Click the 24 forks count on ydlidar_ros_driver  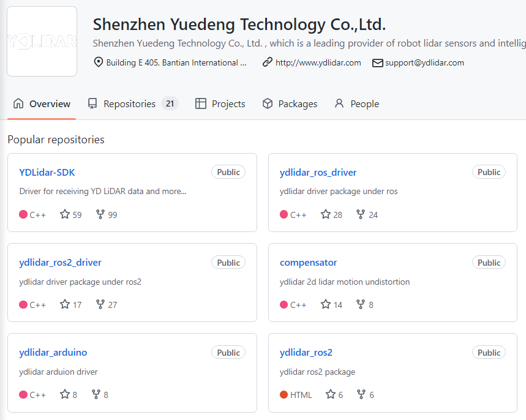click(x=374, y=215)
